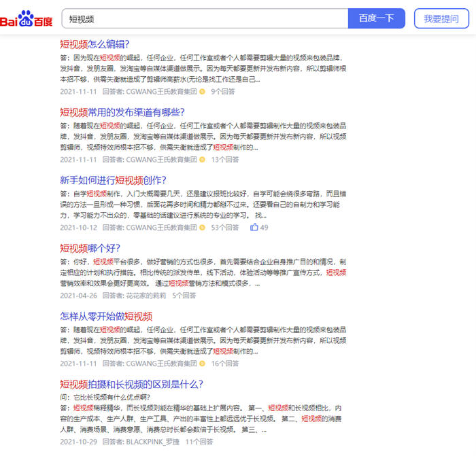Open '新手如何进行短视频创作?' result title
The image size is (476, 456).
(112, 180)
